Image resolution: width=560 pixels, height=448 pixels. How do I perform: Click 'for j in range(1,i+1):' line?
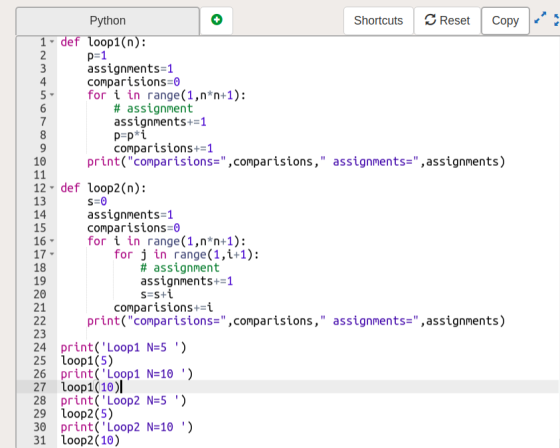coord(186,254)
